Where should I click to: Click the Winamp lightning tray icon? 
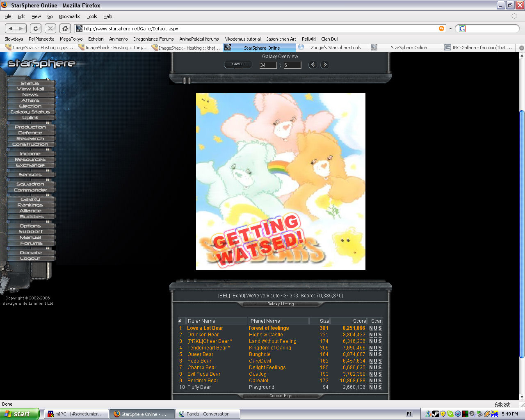click(x=487, y=414)
